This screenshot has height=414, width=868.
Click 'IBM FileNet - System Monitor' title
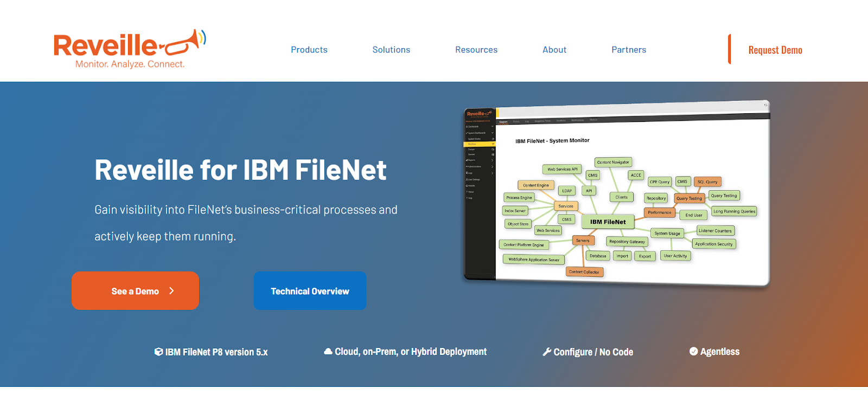coord(552,141)
